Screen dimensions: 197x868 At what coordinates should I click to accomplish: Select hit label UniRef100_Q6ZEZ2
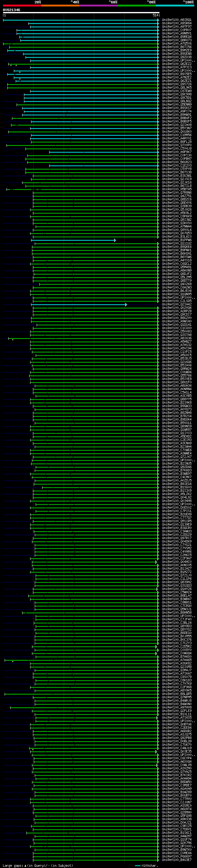coord(176,64)
